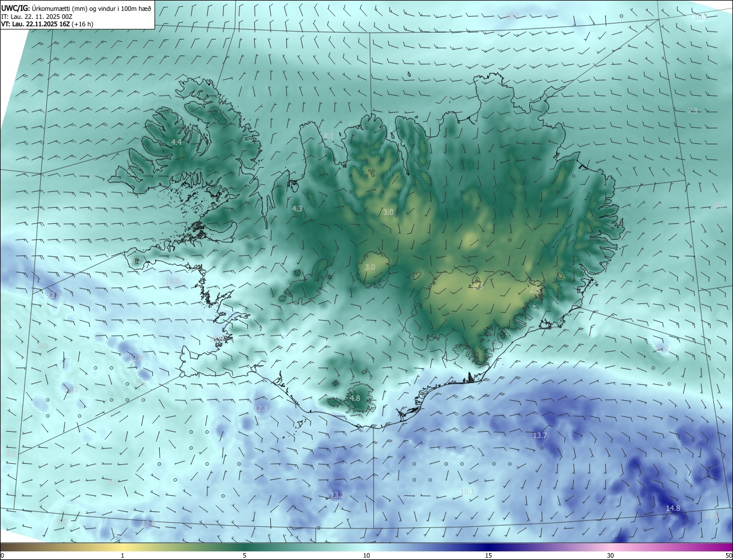Click the 3.0 value near the 4.3 label

(x=388, y=212)
